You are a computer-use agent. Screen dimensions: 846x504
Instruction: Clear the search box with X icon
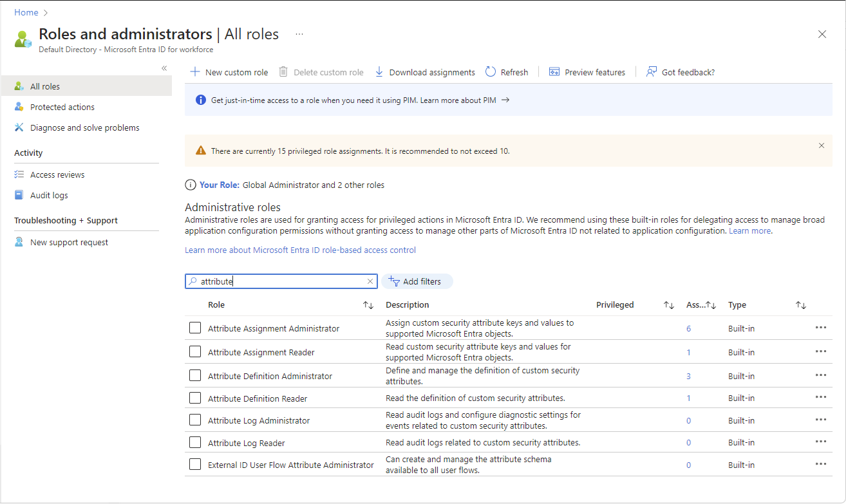point(370,281)
